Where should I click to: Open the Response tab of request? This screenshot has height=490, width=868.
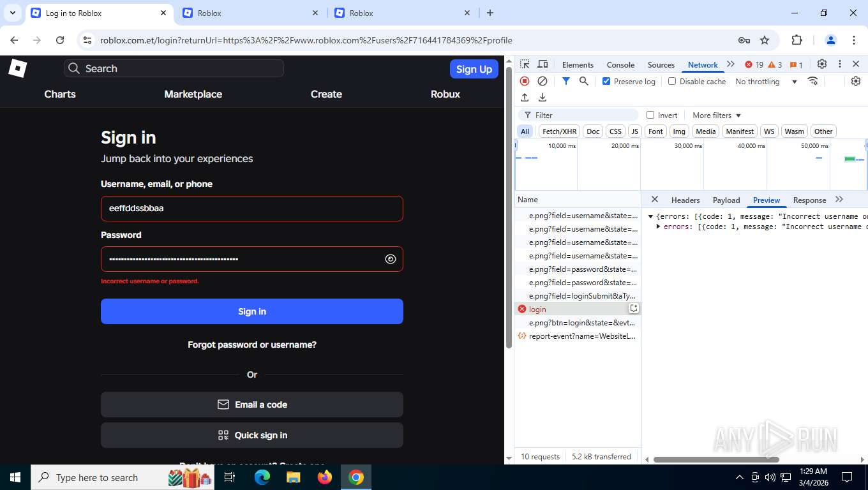pyautogui.click(x=809, y=200)
